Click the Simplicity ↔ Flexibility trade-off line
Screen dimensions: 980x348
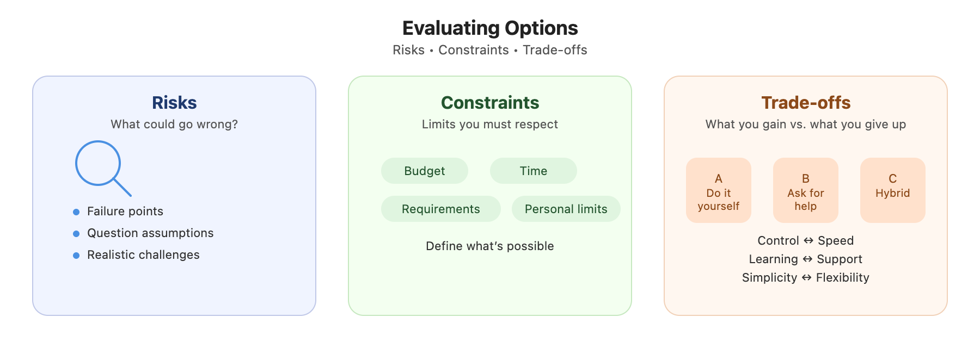tap(806, 278)
